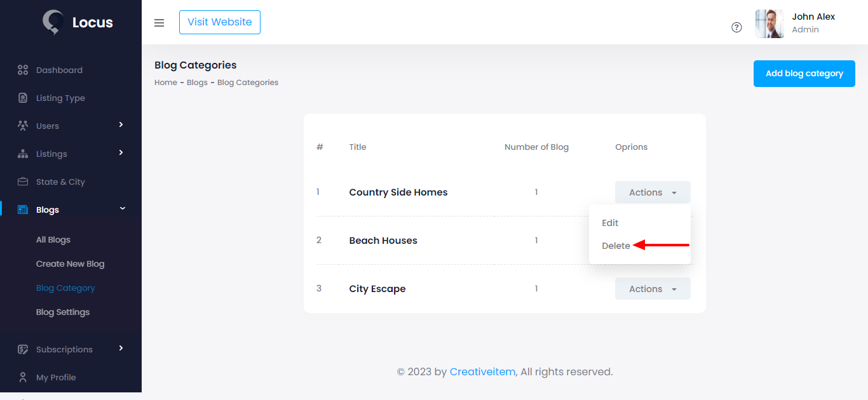Select the Listing Type sidebar icon
The image size is (868, 400).
tap(23, 97)
